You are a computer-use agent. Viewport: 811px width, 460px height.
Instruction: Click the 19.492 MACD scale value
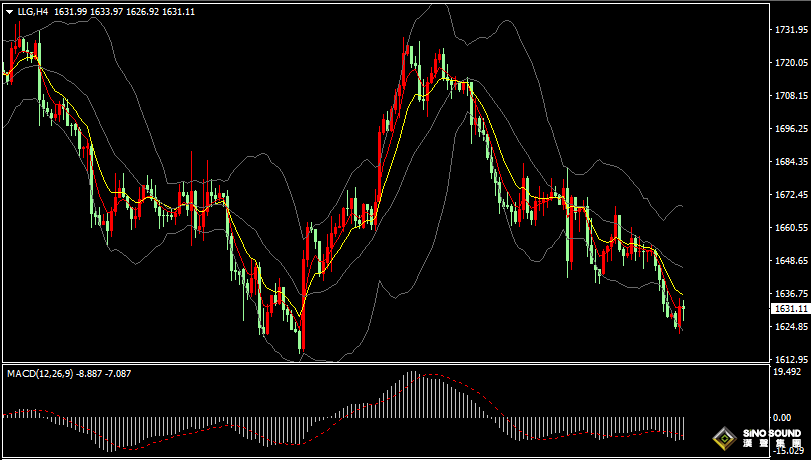pos(788,371)
